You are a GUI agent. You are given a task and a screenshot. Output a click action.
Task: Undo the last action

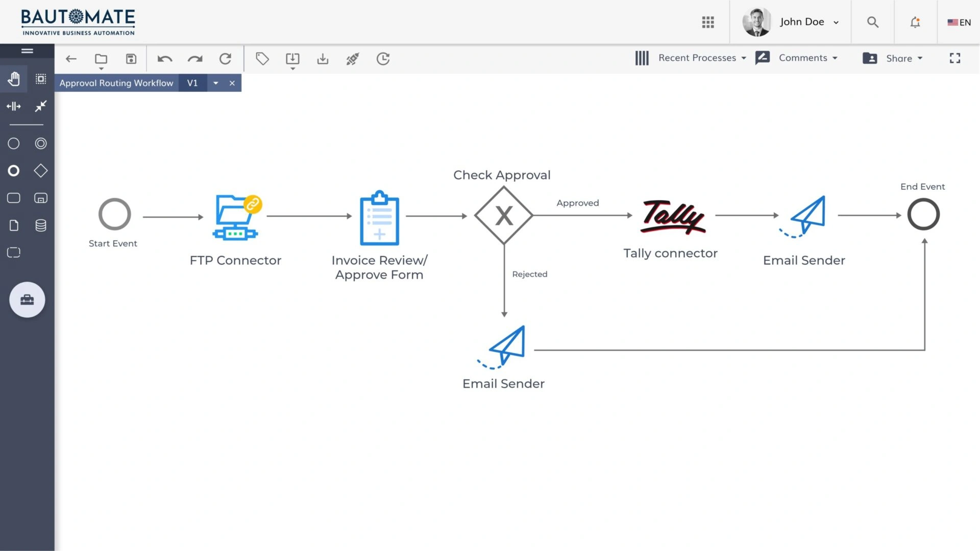[x=165, y=59]
